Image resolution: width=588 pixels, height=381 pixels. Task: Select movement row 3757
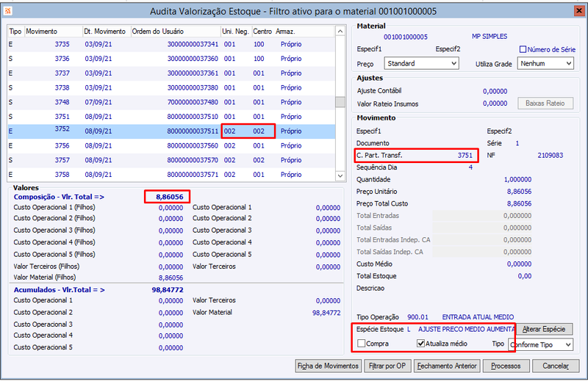tap(171, 160)
